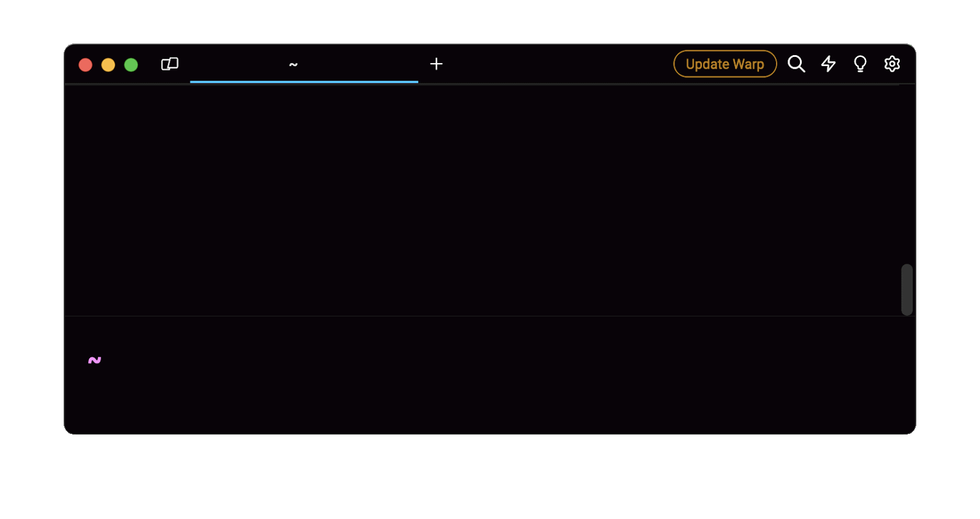Minimize the window using the yellow button
Viewport: 980px width, 519px height.
pyautogui.click(x=108, y=65)
